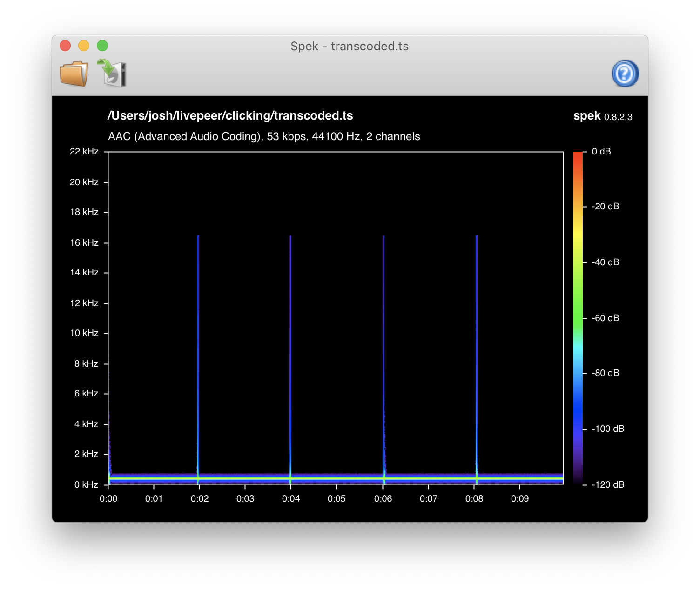
Task: Select the -100 dB scale label
Action: [x=608, y=429]
